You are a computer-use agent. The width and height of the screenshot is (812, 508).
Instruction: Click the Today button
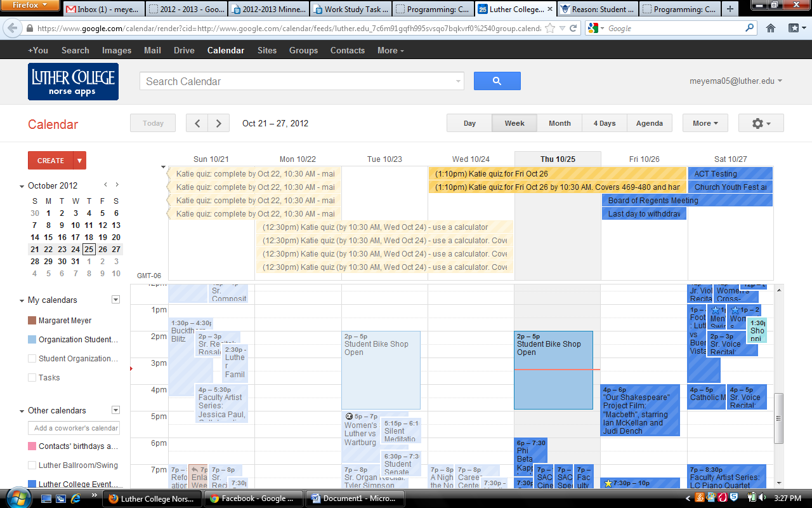[153, 123]
